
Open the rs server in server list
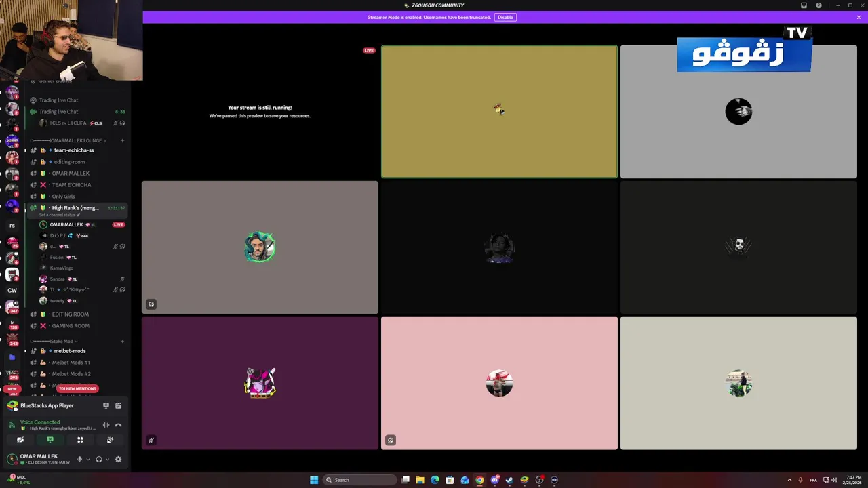[12, 225]
